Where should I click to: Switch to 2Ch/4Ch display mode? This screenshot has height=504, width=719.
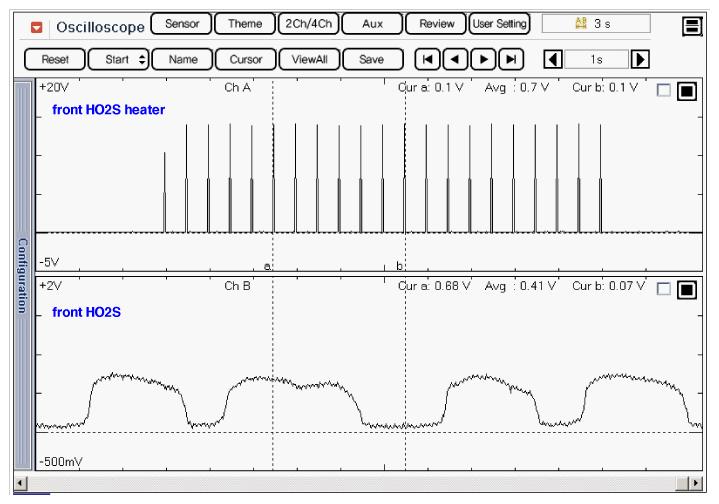pyautogui.click(x=308, y=24)
